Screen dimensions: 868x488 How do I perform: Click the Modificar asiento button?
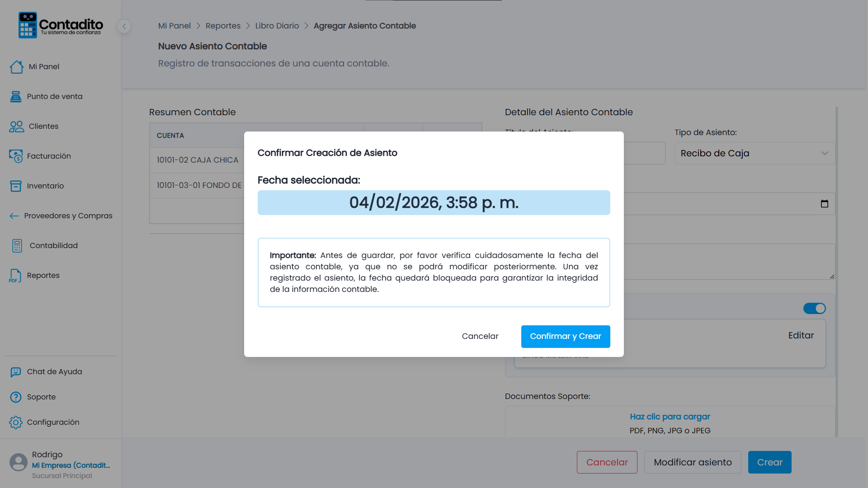tap(693, 462)
